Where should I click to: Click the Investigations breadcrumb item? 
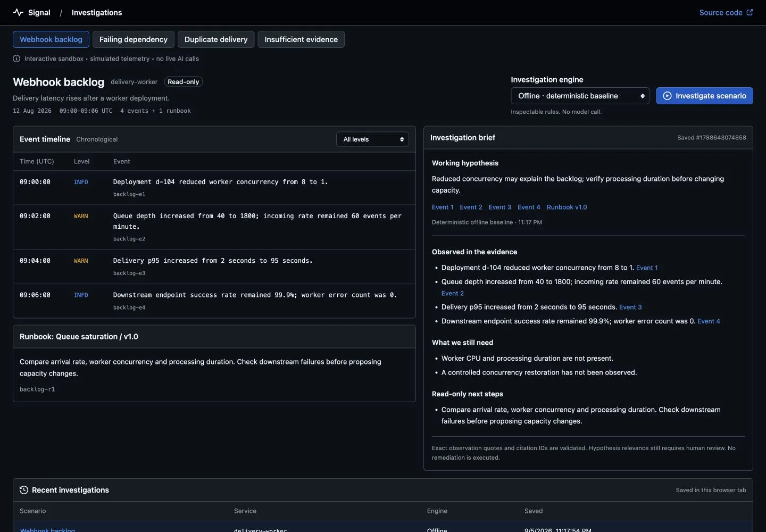point(97,12)
